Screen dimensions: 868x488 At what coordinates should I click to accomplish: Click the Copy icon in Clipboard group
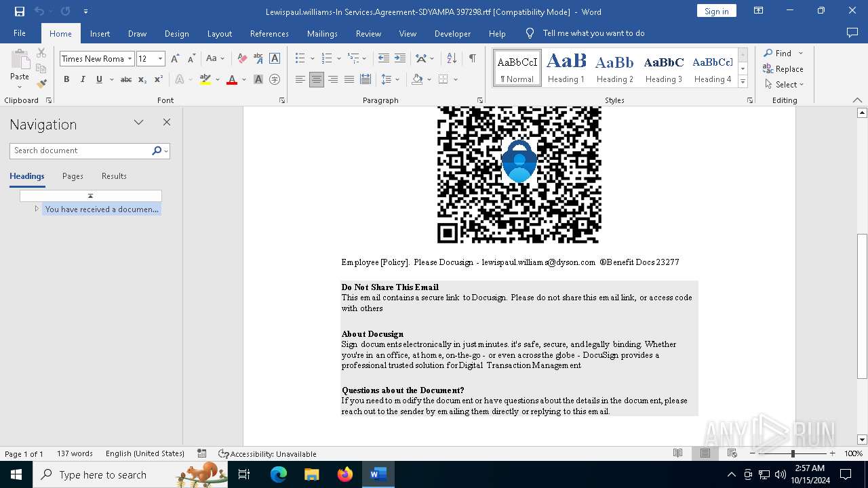(41, 68)
